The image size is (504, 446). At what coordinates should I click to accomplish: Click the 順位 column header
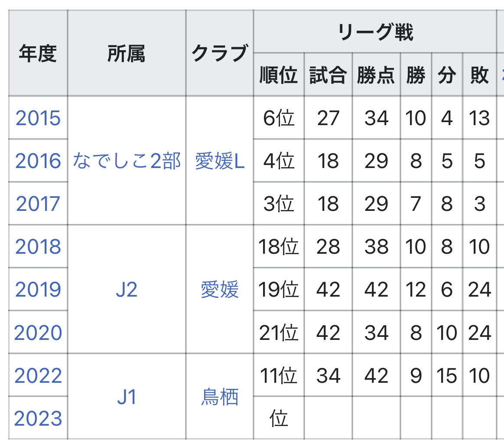279,75
